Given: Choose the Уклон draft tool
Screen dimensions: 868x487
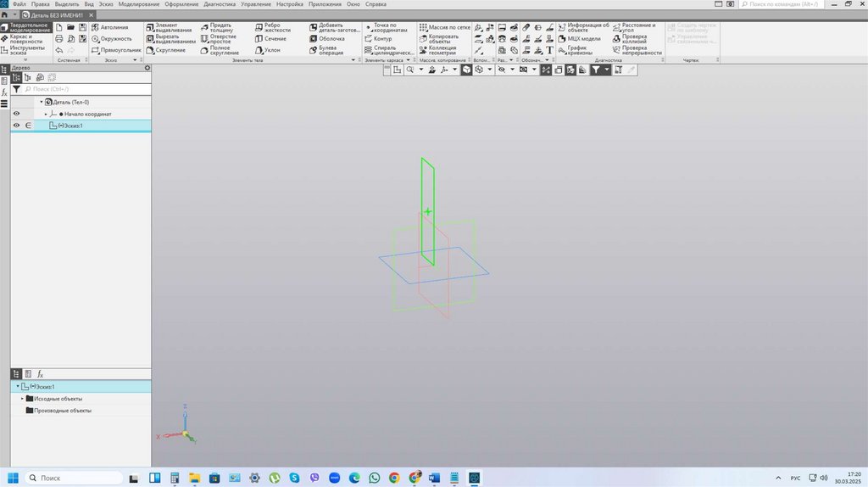Looking at the screenshot, I should 267,50.
